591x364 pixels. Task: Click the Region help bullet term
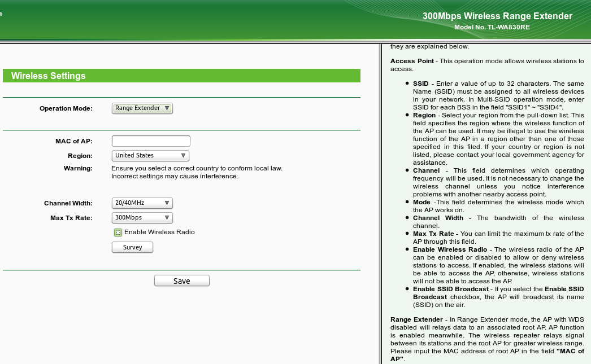424,115
